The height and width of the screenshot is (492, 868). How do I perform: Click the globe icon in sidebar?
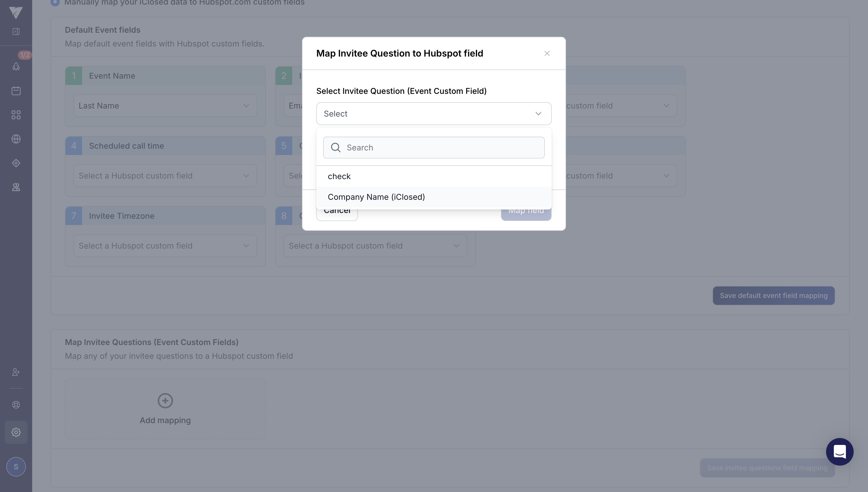pyautogui.click(x=16, y=139)
